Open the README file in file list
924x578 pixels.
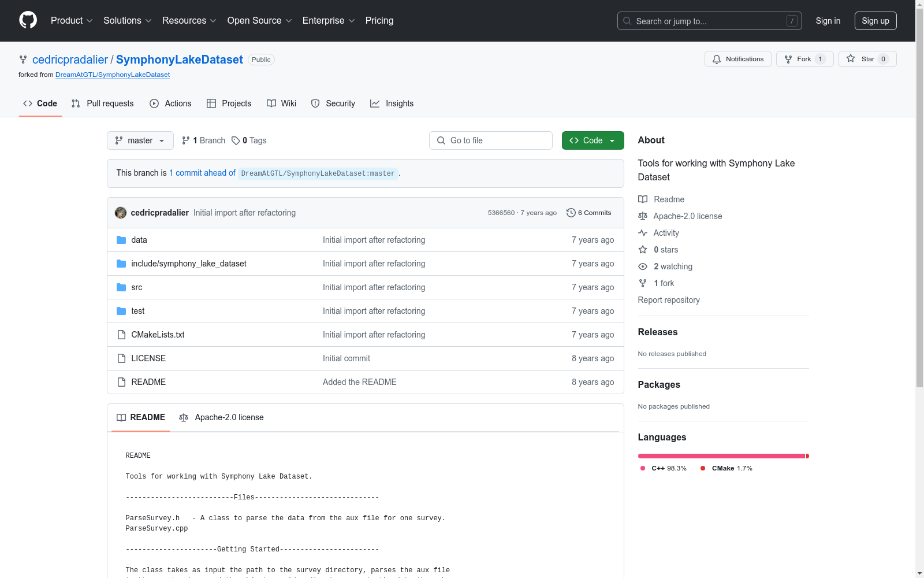click(148, 382)
